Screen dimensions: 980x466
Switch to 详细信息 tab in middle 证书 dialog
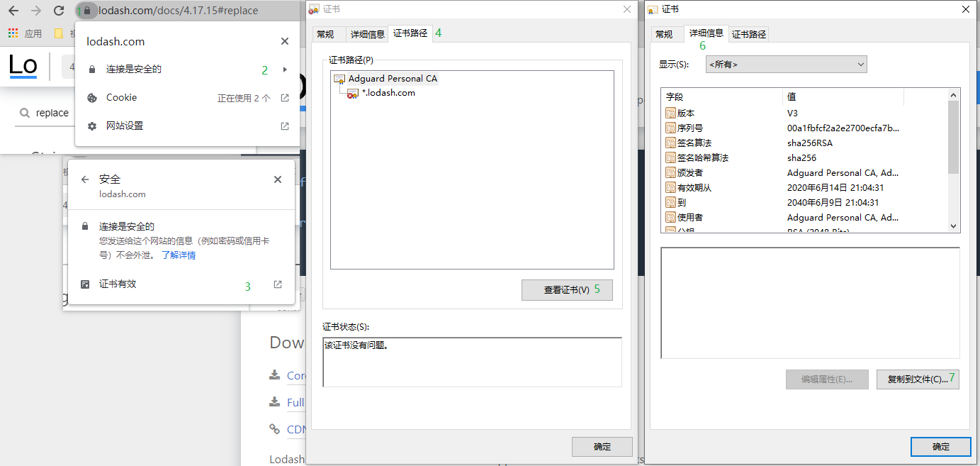coord(367,34)
